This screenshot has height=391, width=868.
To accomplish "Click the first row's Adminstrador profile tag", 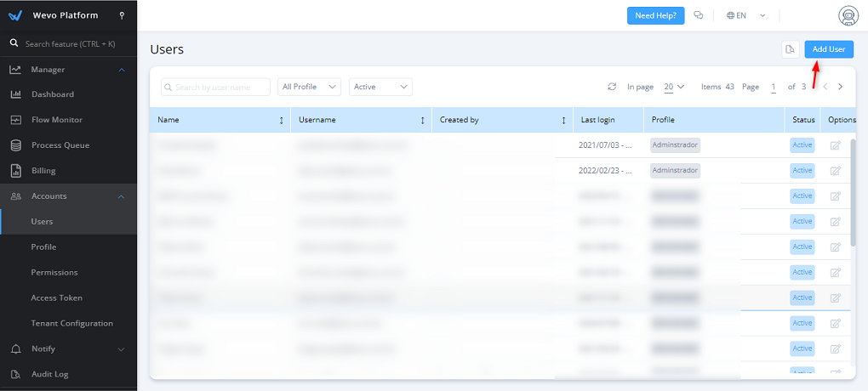I will (x=675, y=145).
